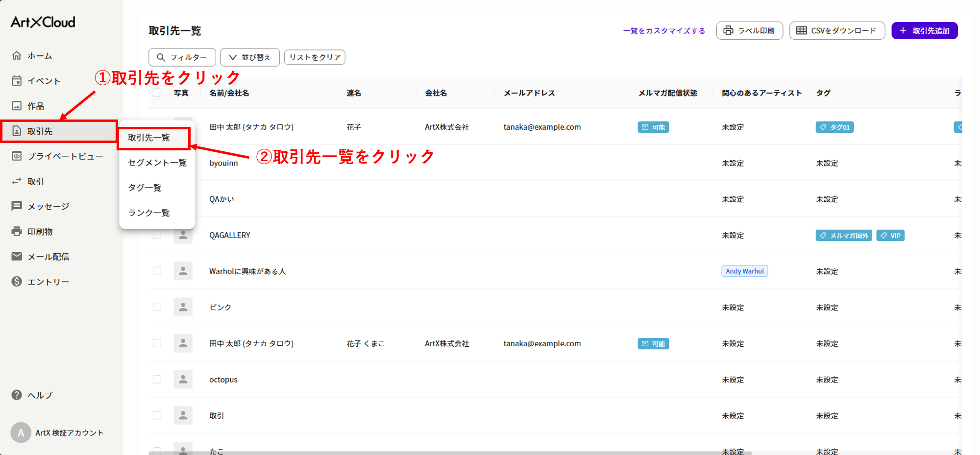The image size is (980, 455).
Task: Select タグ一覧 from submenu
Action: 157,188
